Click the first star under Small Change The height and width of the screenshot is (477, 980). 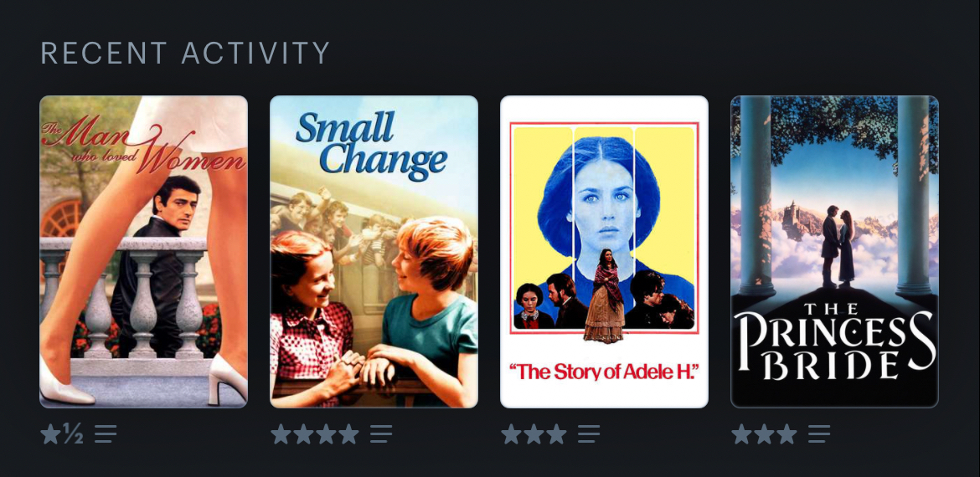[281, 434]
